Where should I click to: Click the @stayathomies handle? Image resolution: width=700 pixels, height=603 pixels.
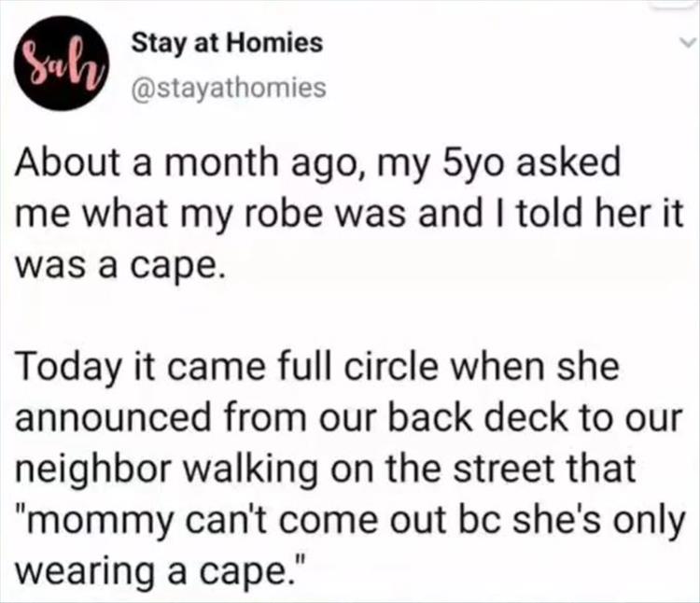pyautogui.click(x=231, y=89)
